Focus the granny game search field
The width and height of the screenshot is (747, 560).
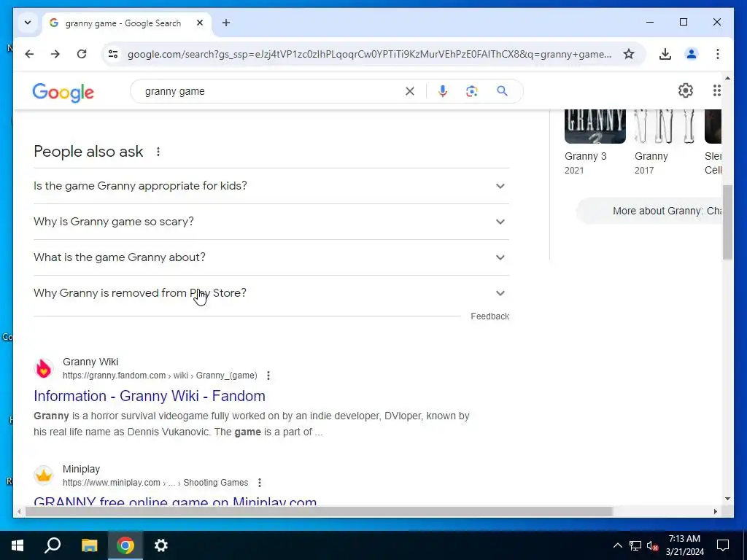tap(271, 91)
